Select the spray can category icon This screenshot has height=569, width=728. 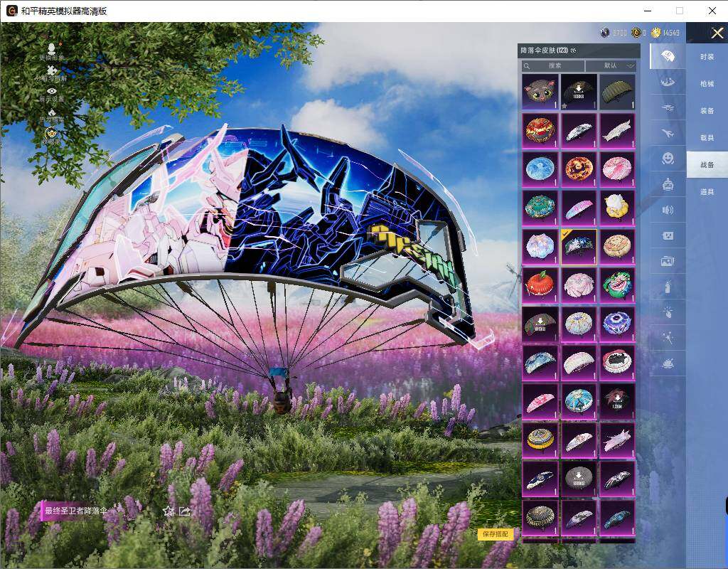[668, 287]
